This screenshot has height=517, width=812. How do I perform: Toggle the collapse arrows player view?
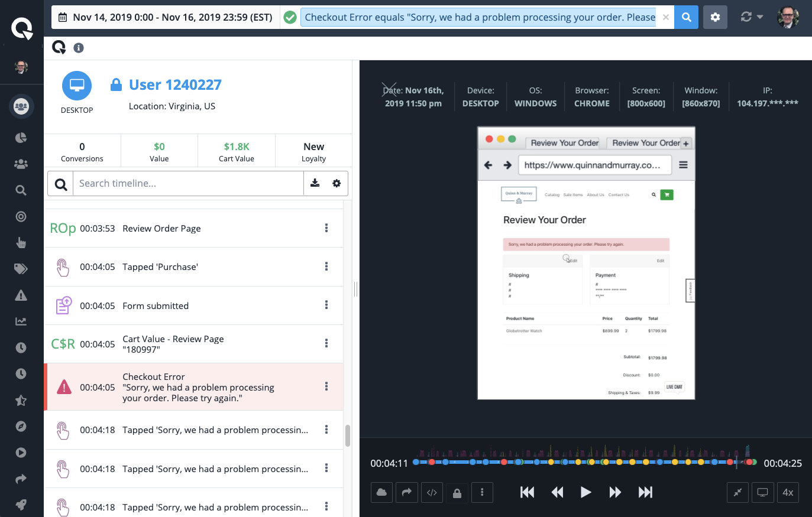point(737,492)
